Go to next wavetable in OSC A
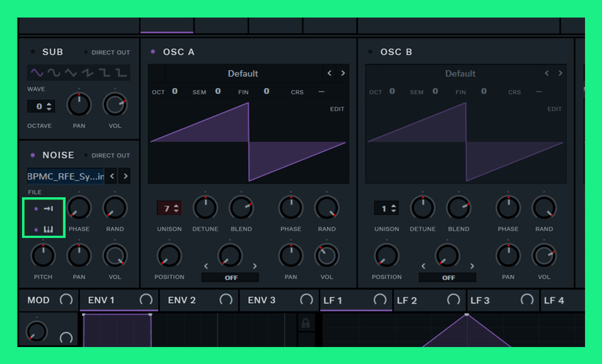602x364 pixels. pyautogui.click(x=343, y=73)
